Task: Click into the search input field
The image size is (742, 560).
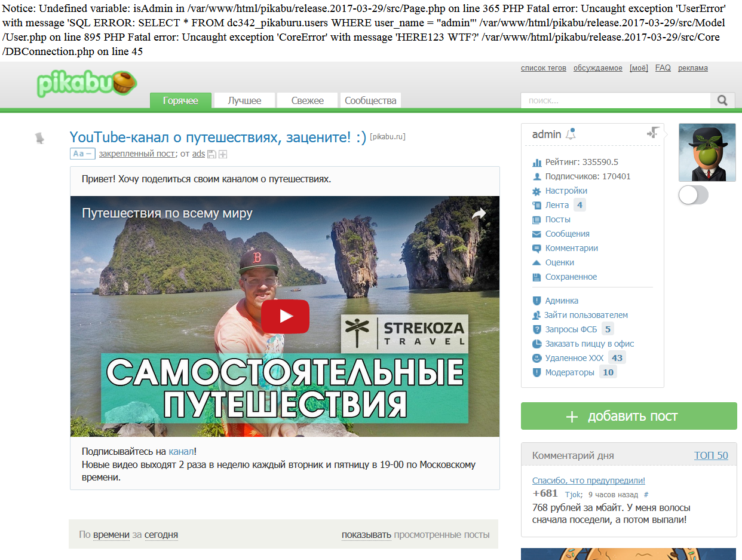Action: point(615,100)
